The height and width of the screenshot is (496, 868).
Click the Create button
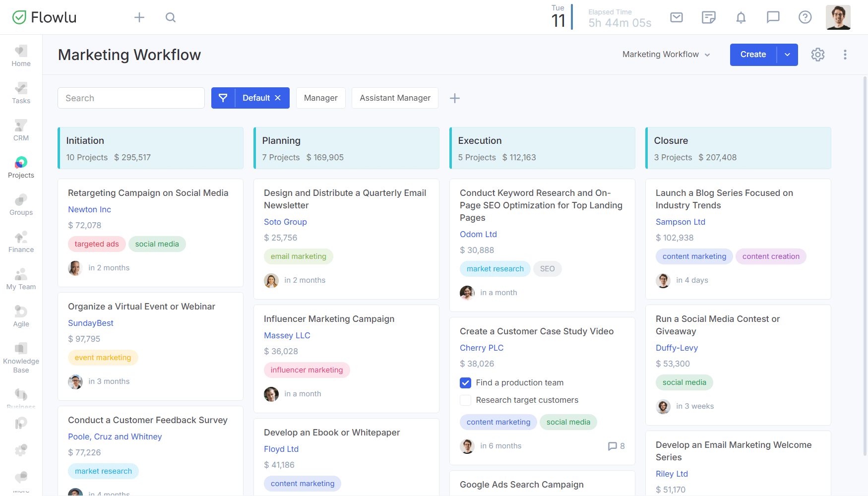(x=752, y=55)
